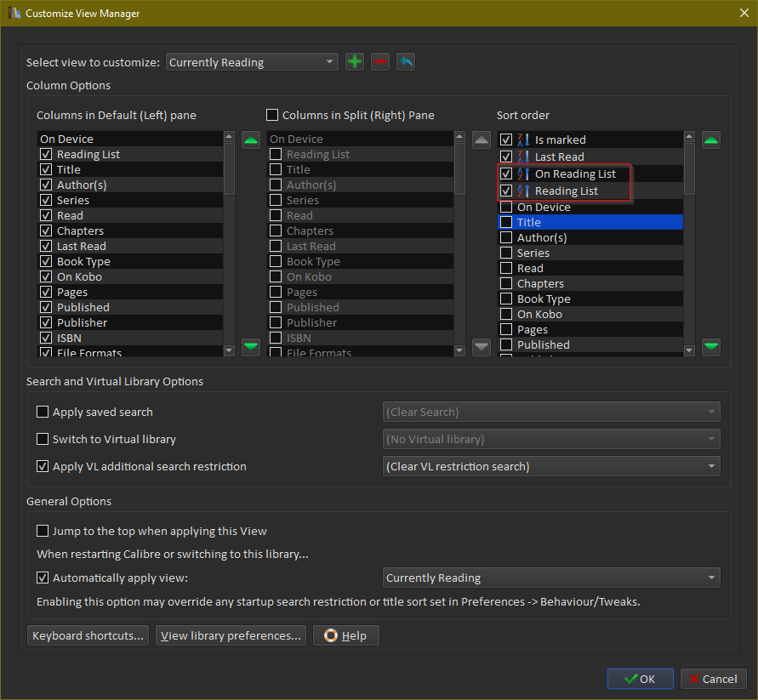Toggle sort direction icon for Last Read
Viewport: 758px width, 700px height.
pos(523,157)
